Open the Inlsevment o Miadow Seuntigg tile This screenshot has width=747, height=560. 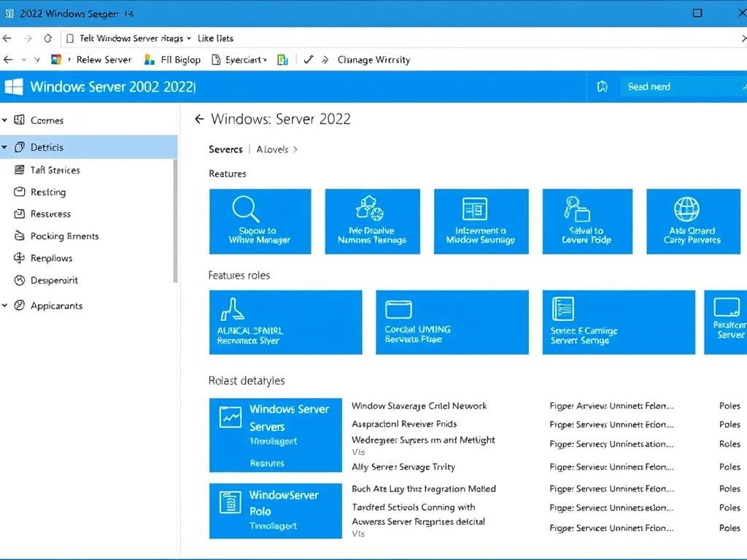pos(481,222)
